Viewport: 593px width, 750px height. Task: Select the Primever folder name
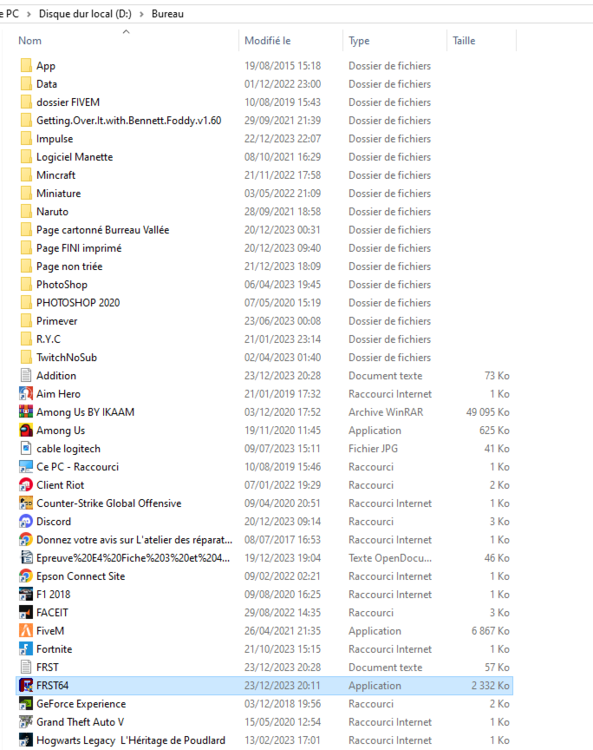coord(56,321)
